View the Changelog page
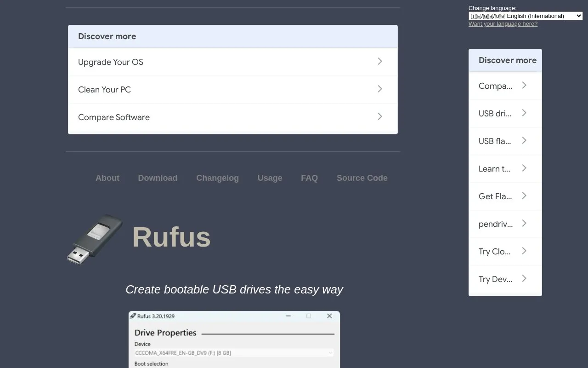The image size is (588, 368). [217, 178]
